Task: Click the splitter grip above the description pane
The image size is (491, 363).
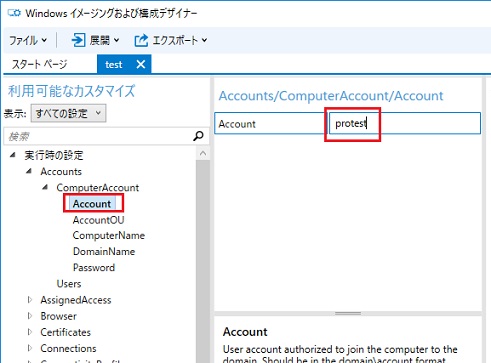Action: click(x=348, y=313)
